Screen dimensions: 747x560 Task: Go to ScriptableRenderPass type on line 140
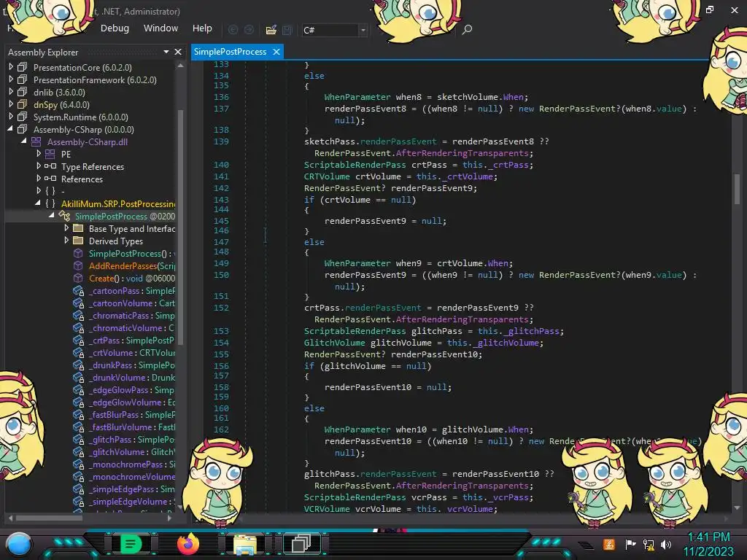tap(355, 165)
